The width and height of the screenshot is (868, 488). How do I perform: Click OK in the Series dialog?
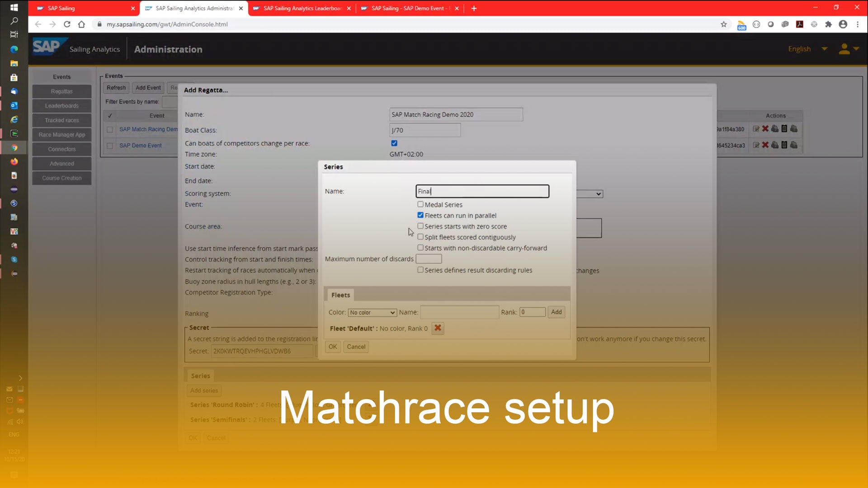click(x=332, y=347)
